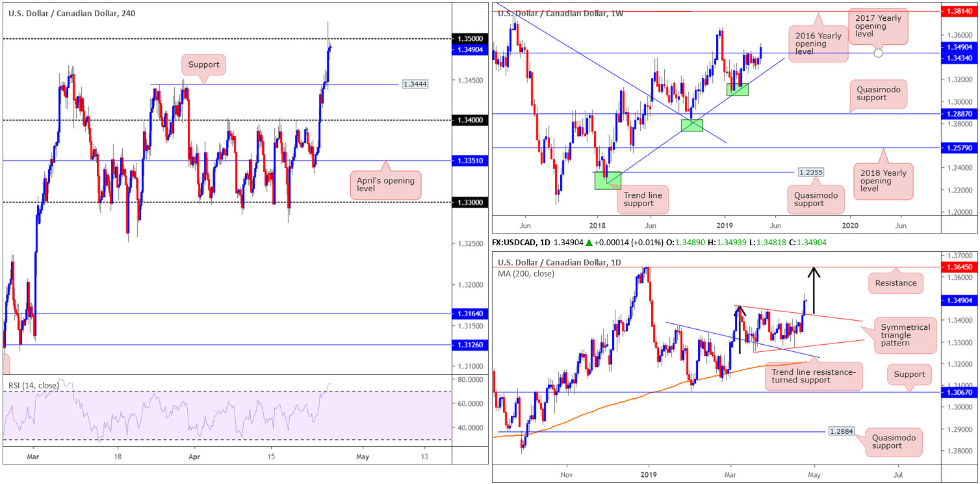Select the 1.2355 price label on weekly chart
Viewport: 980px width, 484px height.
[812, 173]
